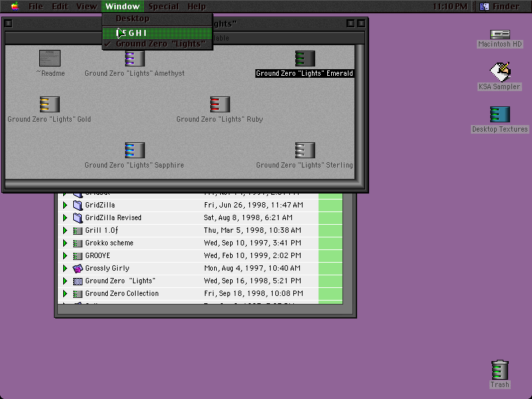Viewport: 532px width, 399px height.
Task: Click the horizontal scrollbar of the "Lights" window
Action: pos(180,184)
